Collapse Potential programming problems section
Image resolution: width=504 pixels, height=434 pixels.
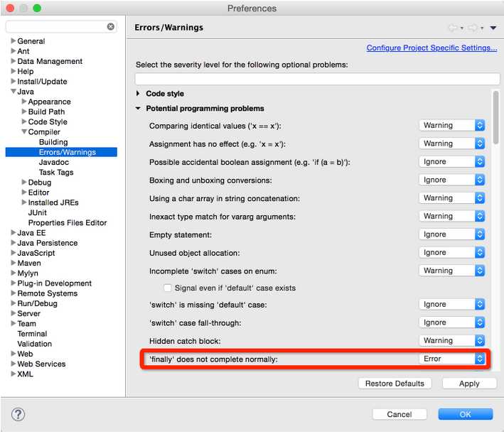click(138, 109)
